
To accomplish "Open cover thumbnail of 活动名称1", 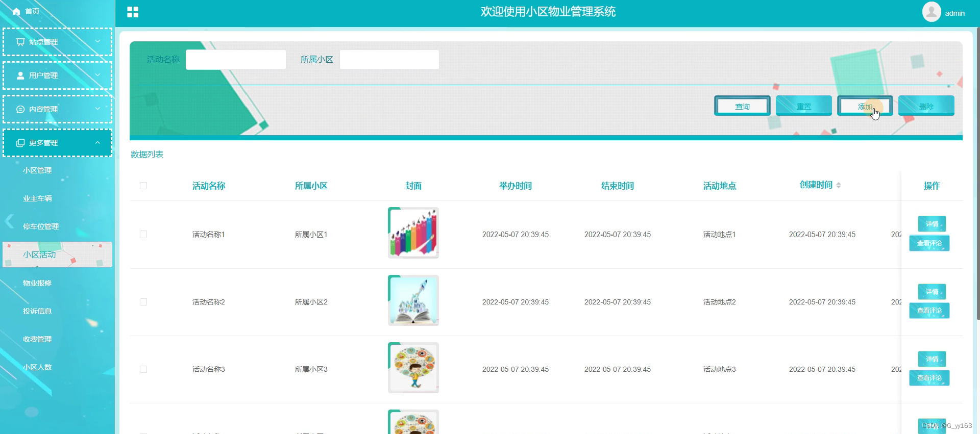I will click(413, 233).
